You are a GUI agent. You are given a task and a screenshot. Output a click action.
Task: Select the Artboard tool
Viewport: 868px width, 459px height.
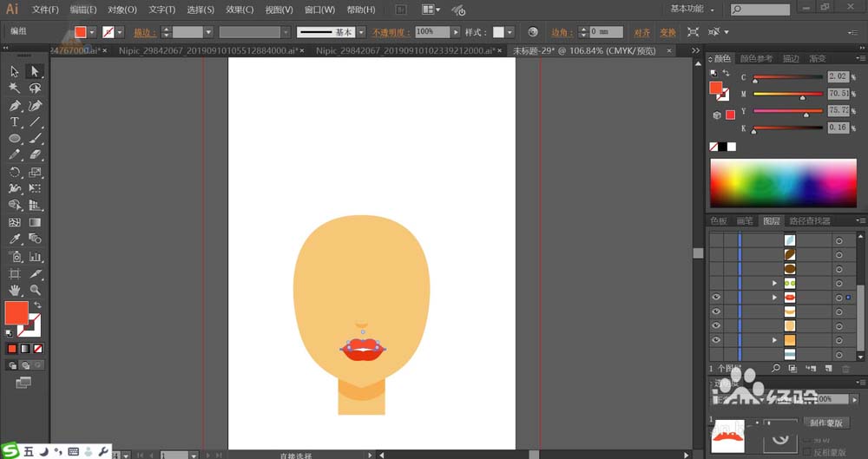tap(15, 273)
